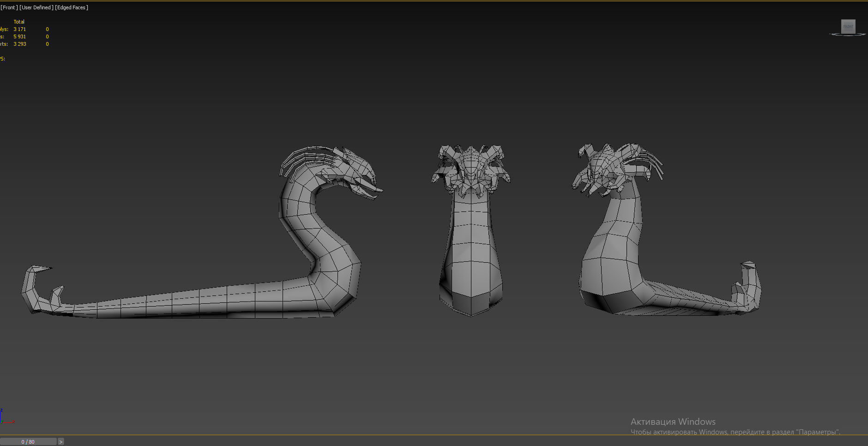This screenshot has height=446, width=868.
Task: Toggle the [Edged Faces] shading label menu
Action: [71, 7]
